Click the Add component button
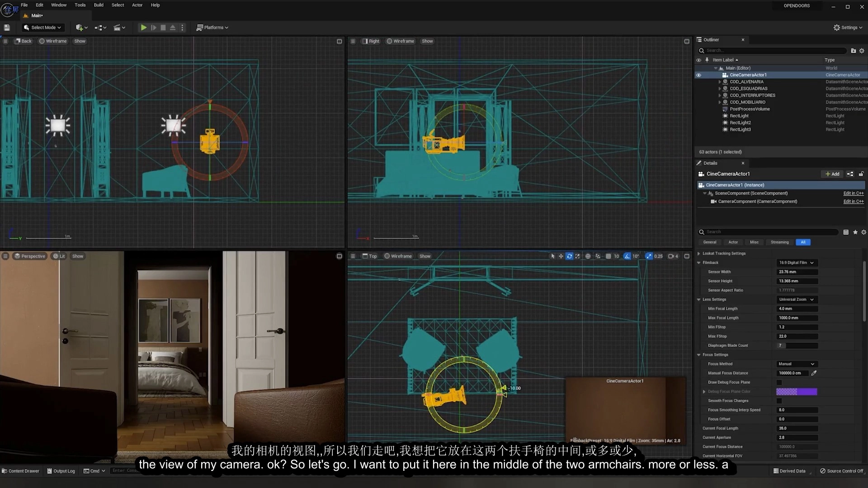The height and width of the screenshot is (488, 868). point(832,174)
